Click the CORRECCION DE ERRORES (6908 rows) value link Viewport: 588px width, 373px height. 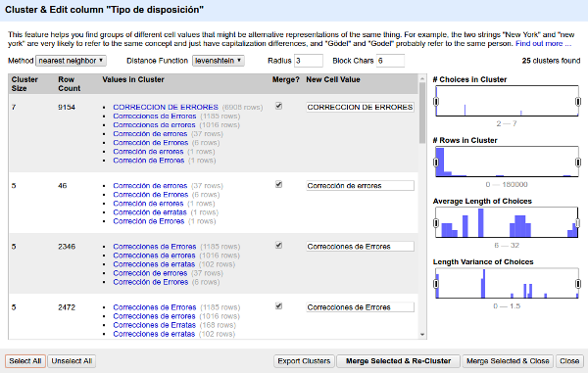tap(166, 107)
